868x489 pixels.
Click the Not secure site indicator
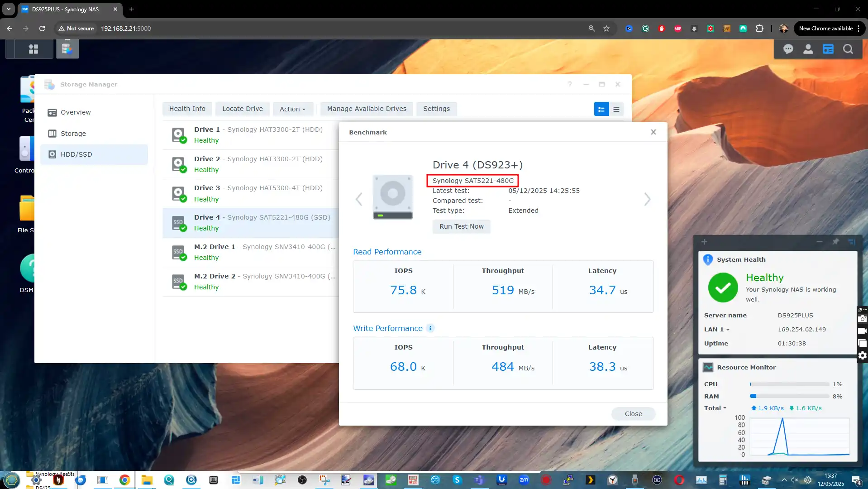click(x=76, y=29)
